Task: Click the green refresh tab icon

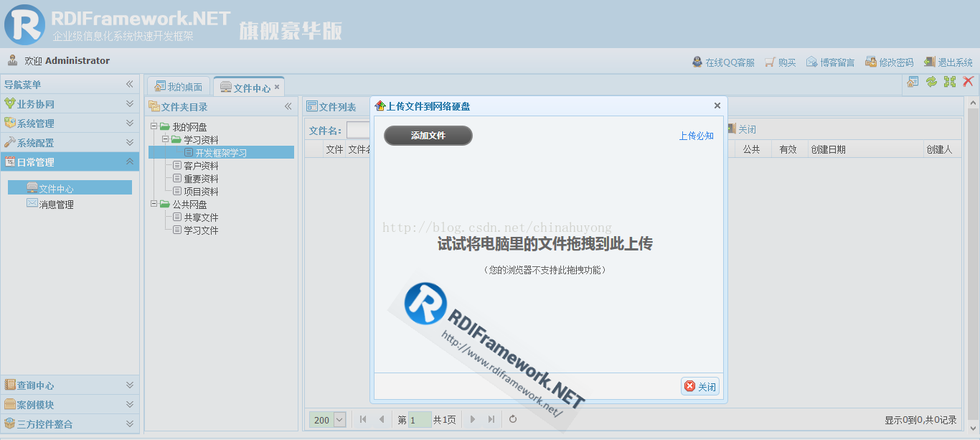Action: click(931, 82)
